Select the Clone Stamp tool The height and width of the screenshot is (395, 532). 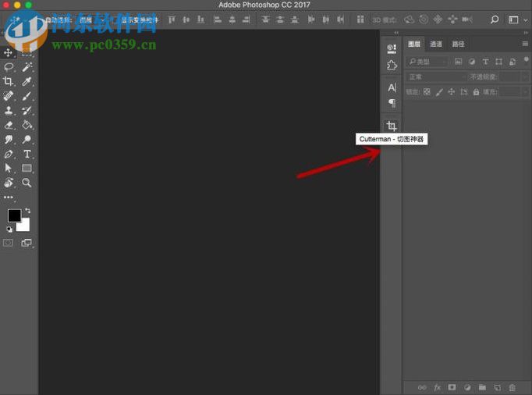tap(9, 110)
